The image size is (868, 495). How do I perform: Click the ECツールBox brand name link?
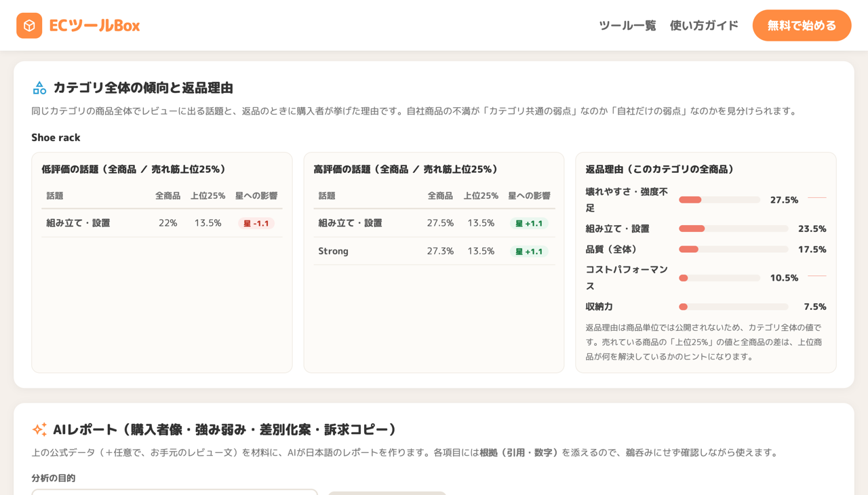click(94, 26)
